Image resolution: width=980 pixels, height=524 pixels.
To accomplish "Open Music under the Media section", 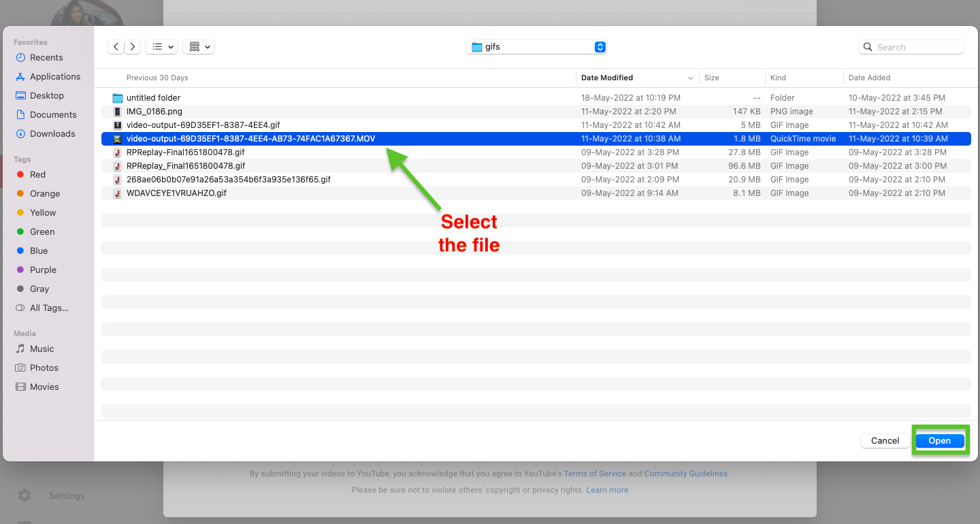I will (x=41, y=348).
